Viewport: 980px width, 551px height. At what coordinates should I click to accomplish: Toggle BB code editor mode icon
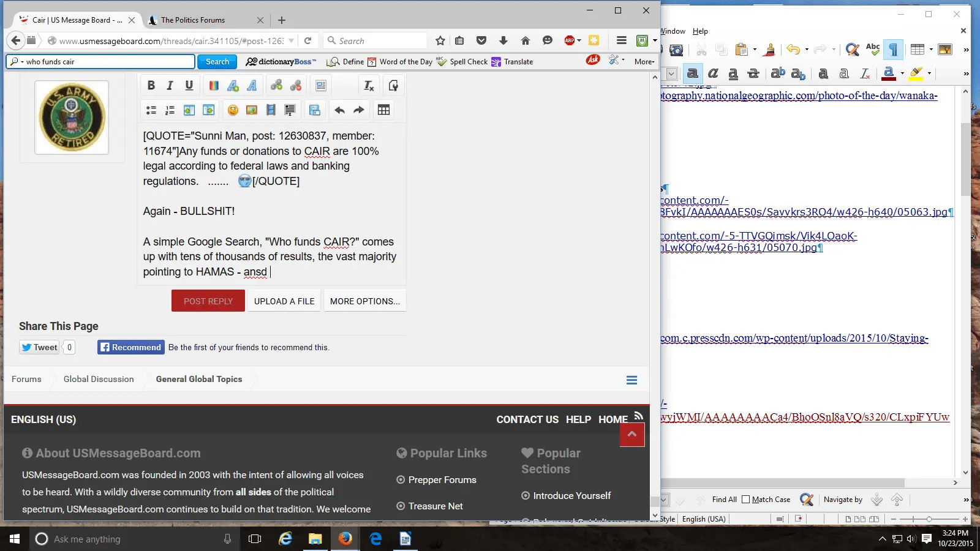click(x=393, y=86)
